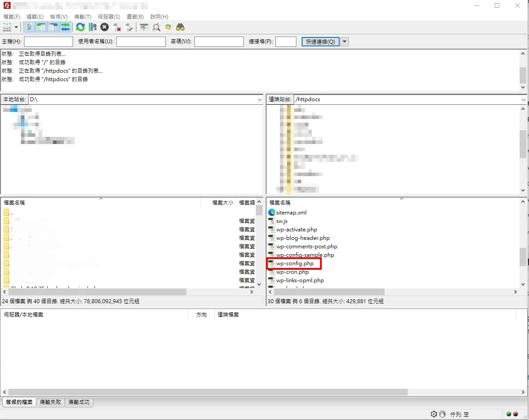Click the 使用者名稱(U) username field
The width and height of the screenshot is (529, 420).
[x=141, y=41]
